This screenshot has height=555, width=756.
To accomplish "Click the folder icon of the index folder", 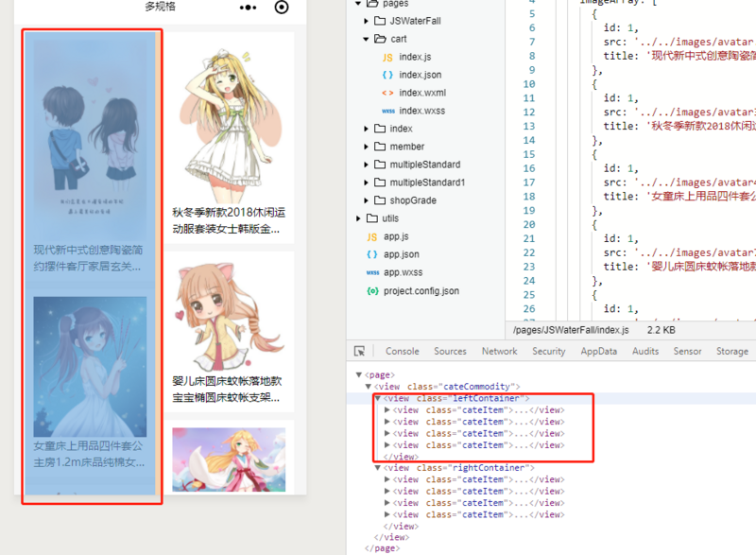I will 380,129.
